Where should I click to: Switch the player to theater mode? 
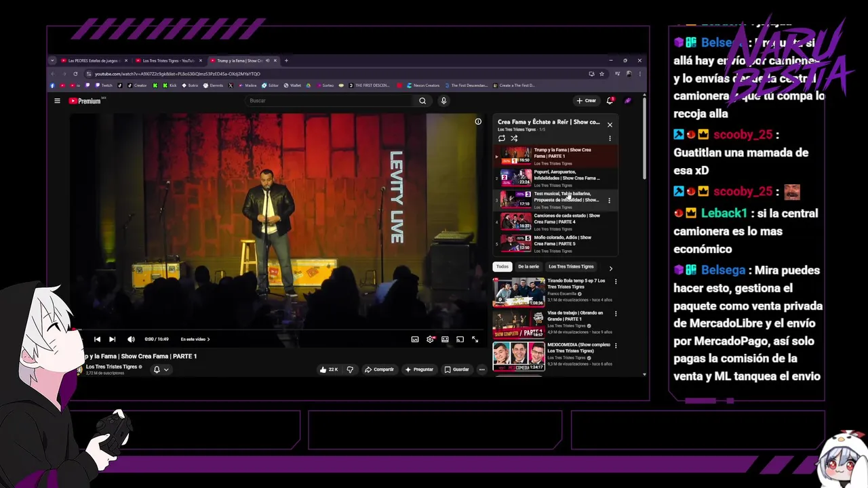click(445, 340)
